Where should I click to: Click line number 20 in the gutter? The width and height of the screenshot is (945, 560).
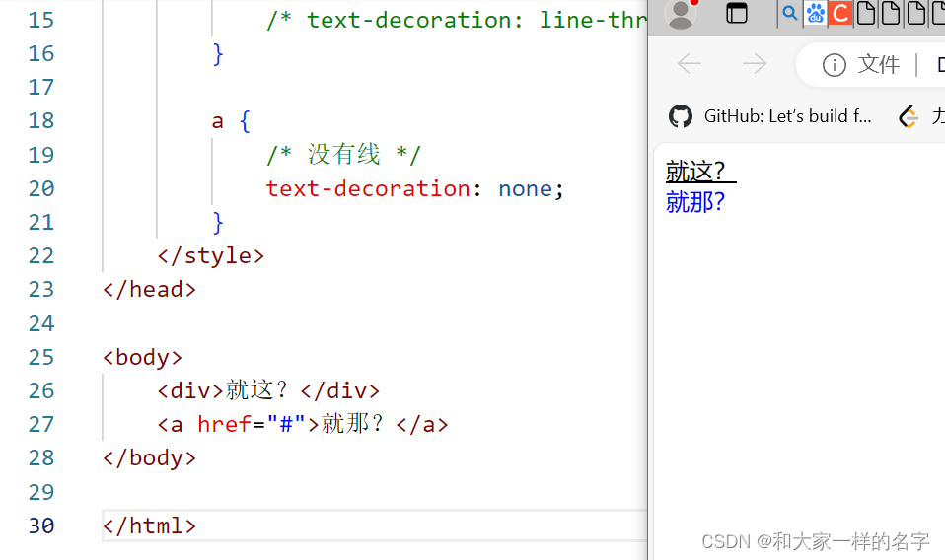[x=41, y=189]
